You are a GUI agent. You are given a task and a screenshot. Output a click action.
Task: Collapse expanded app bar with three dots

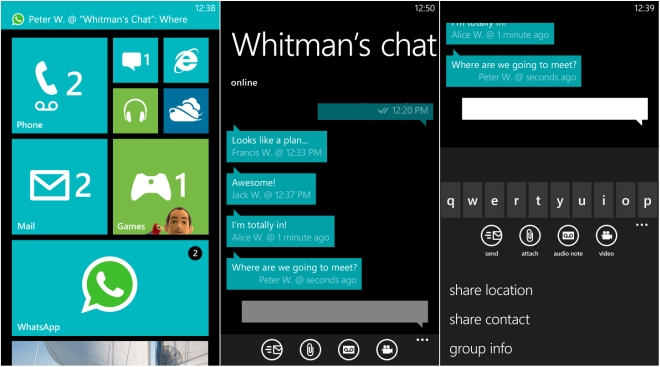[642, 225]
